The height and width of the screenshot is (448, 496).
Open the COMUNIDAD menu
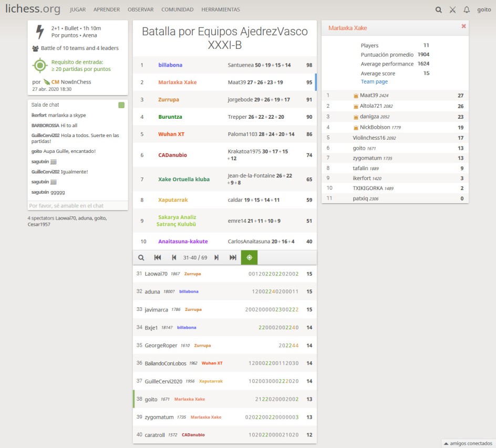pyautogui.click(x=177, y=9)
